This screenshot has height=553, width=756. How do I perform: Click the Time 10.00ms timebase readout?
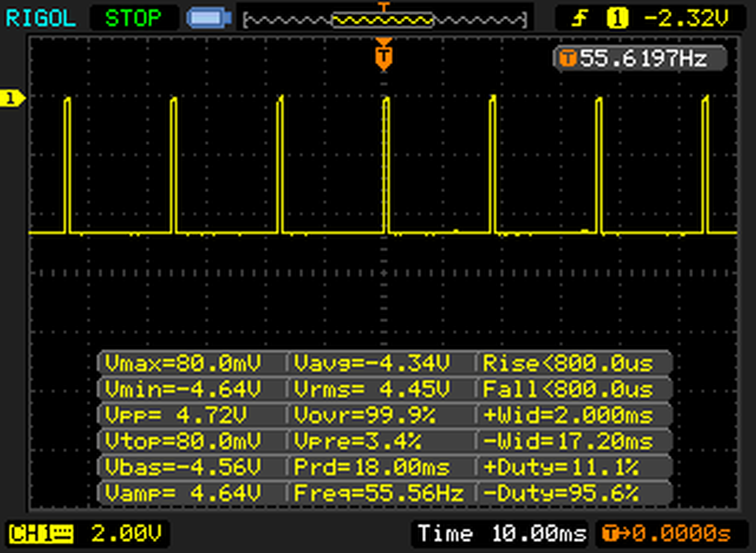[x=502, y=534]
